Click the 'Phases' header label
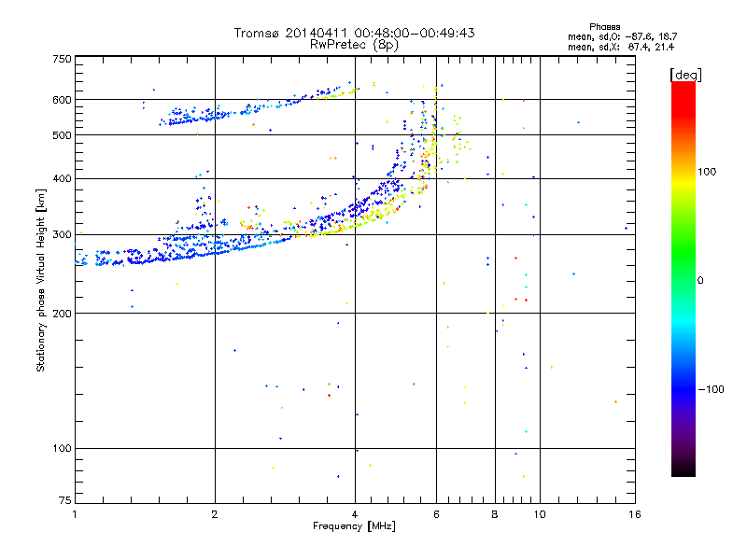This screenshot has height=560, width=747. point(604,27)
